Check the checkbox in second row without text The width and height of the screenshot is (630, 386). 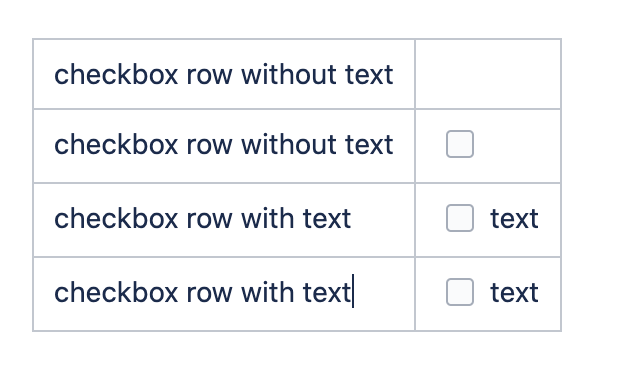(460, 144)
